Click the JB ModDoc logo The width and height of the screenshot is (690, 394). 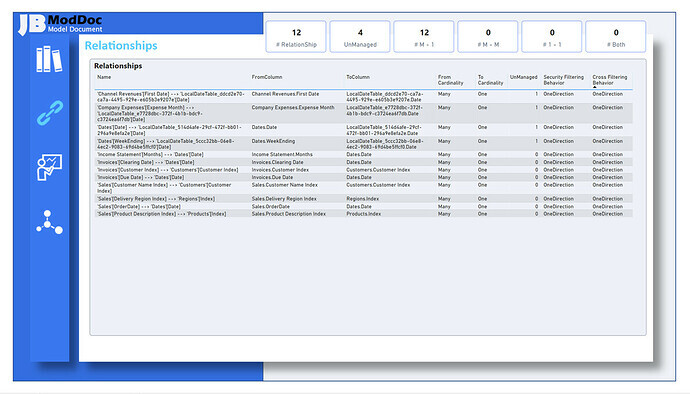click(x=61, y=25)
